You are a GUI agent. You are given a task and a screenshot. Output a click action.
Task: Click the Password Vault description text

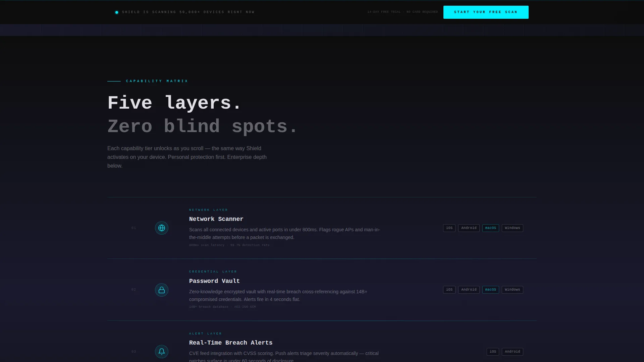tap(278, 295)
